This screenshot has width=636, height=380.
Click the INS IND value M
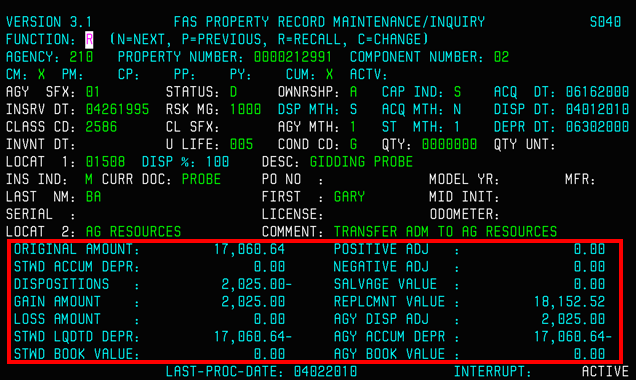(x=89, y=179)
